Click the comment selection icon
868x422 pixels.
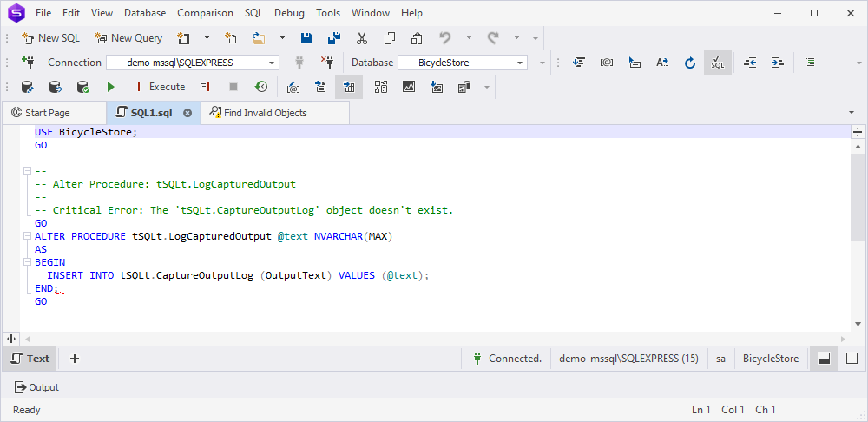point(811,63)
